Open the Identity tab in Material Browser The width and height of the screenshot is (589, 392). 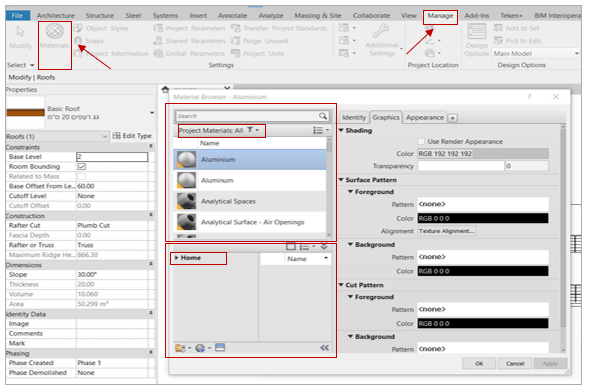coord(353,118)
